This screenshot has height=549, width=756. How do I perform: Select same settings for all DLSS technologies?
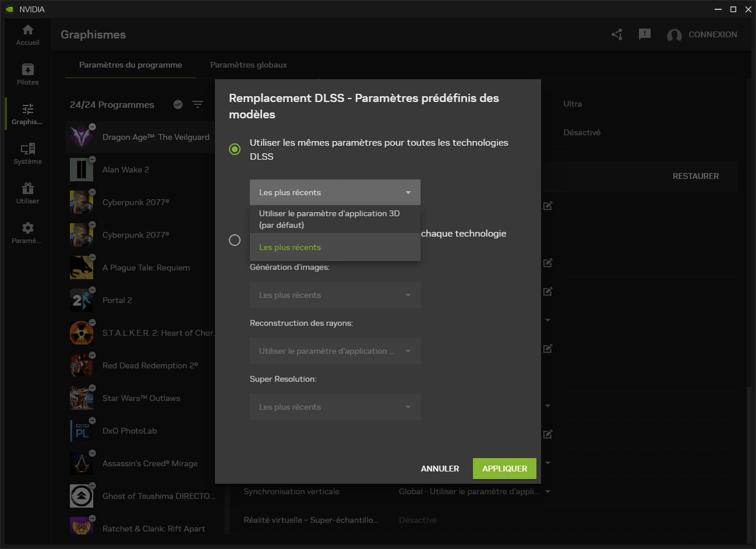235,149
